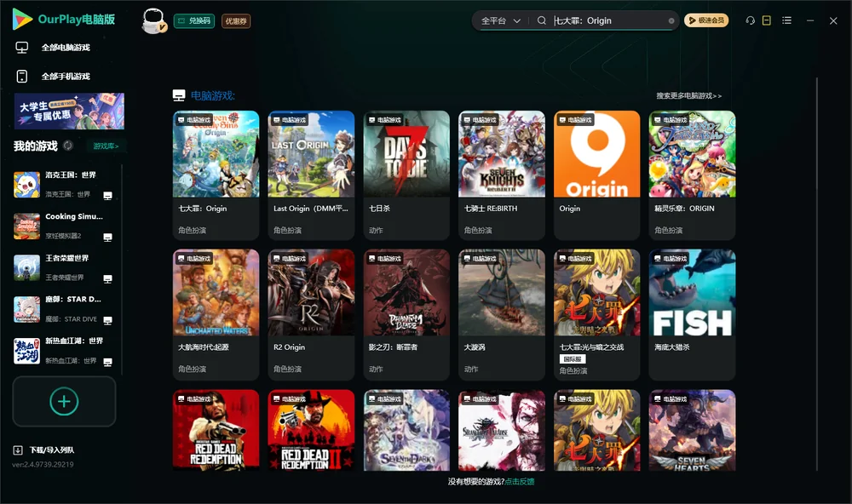Click the OurPlay logo icon
Viewport: 852px width, 504px height.
pos(22,19)
